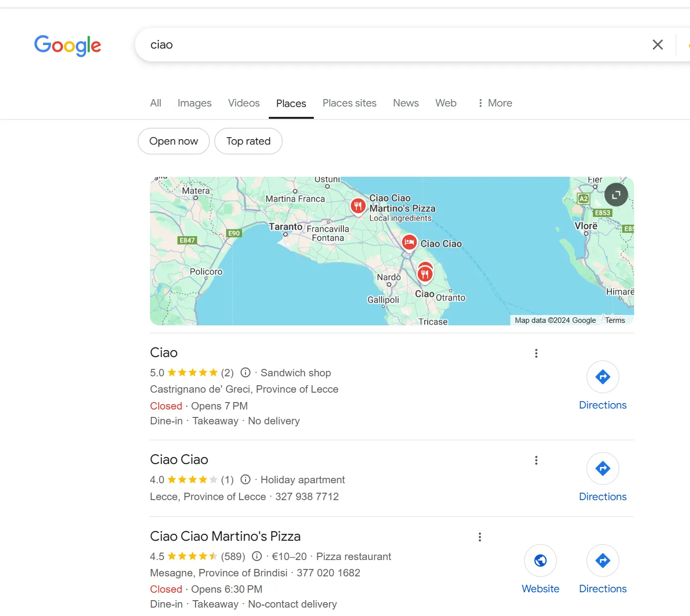Open the Website icon for Ciao Ciao Martino's Pizza

[x=540, y=561]
